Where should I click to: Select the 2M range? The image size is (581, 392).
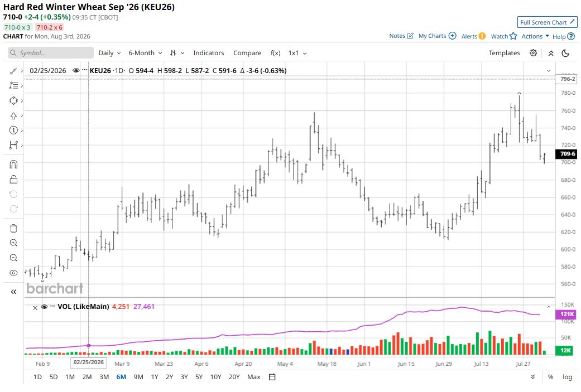[x=87, y=377]
